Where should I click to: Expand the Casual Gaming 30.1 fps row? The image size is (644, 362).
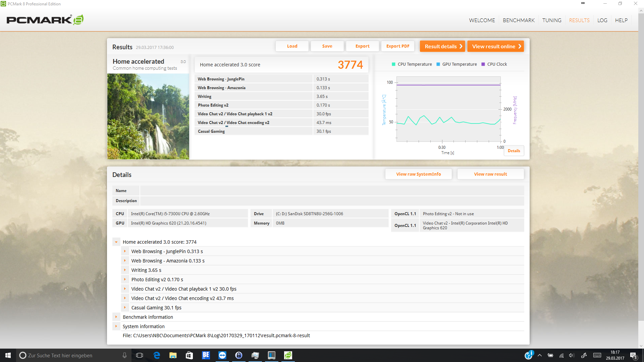click(125, 308)
